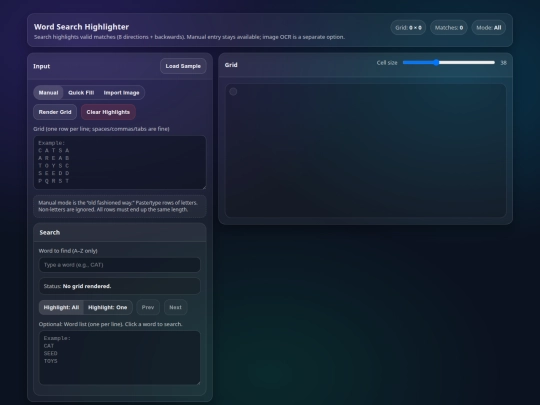Click the Matches: 0 status pill
Image resolution: width=540 pixels, height=405 pixels.
[x=449, y=28]
